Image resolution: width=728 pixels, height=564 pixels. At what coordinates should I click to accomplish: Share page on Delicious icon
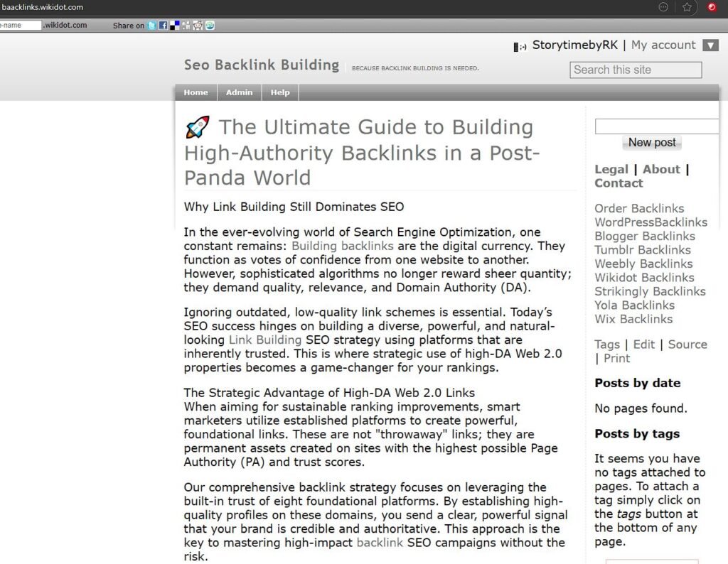click(175, 26)
